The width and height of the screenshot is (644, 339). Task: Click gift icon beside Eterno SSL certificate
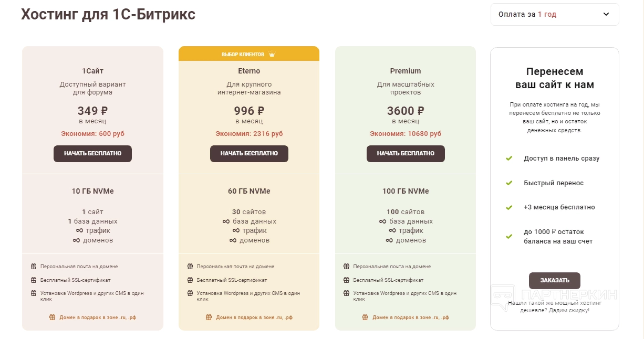tap(190, 280)
